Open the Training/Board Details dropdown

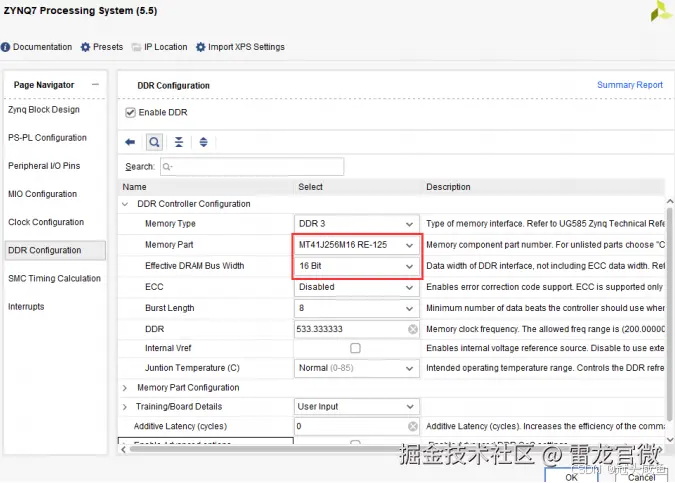coord(356,406)
